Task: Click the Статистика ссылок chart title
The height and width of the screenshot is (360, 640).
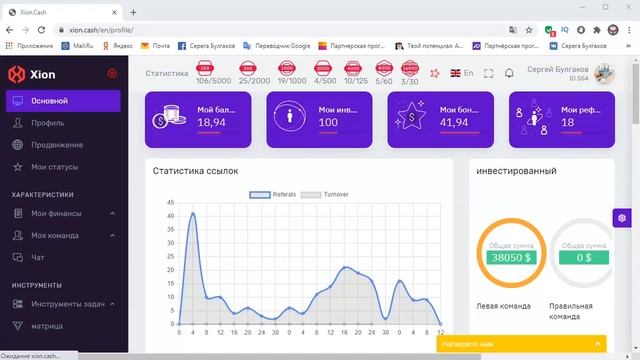Action: (195, 171)
